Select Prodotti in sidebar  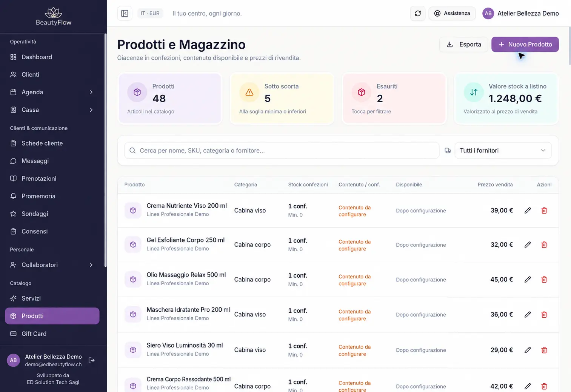pos(52,316)
